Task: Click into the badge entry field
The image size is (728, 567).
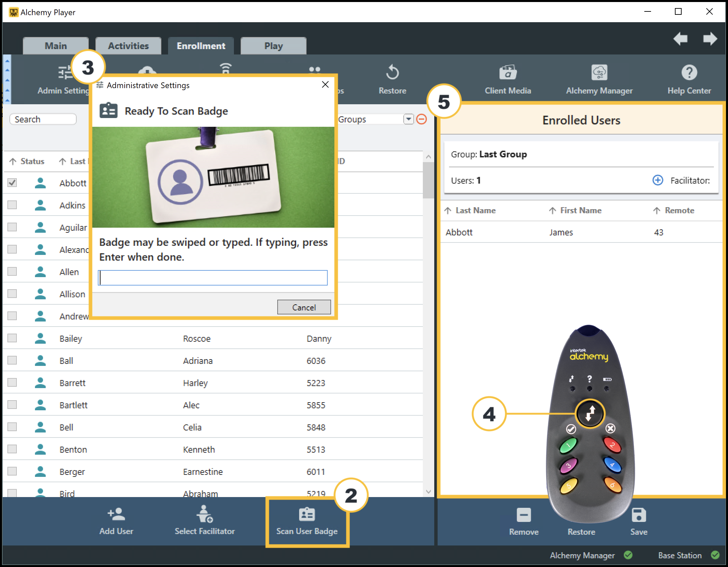Action: (x=213, y=278)
